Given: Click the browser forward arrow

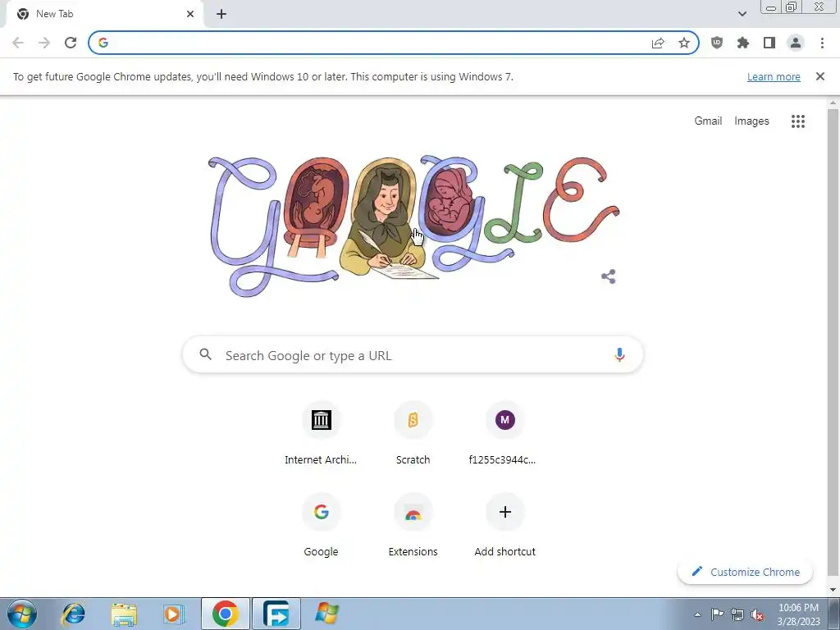Looking at the screenshot, I should [44, 43].
